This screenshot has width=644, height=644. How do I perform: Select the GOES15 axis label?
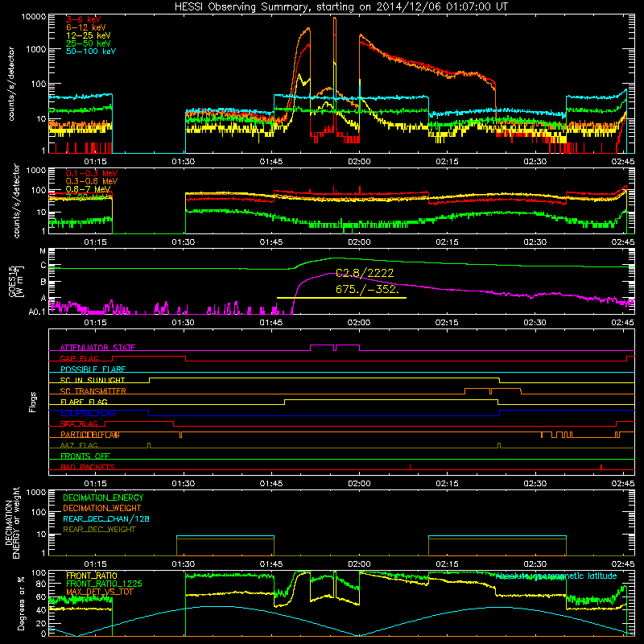pyautogui.click(x=12, y=281)
